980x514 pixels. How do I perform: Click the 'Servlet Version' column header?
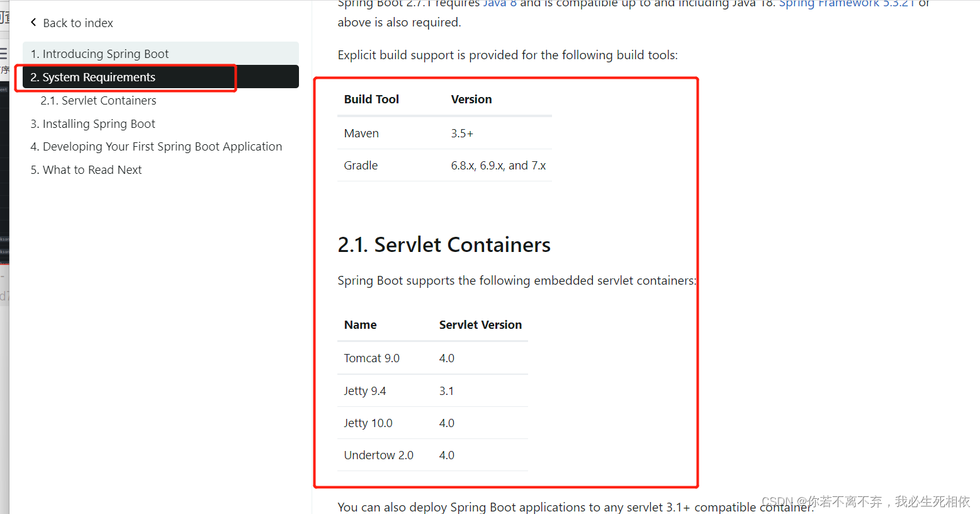tap(480, 325)
